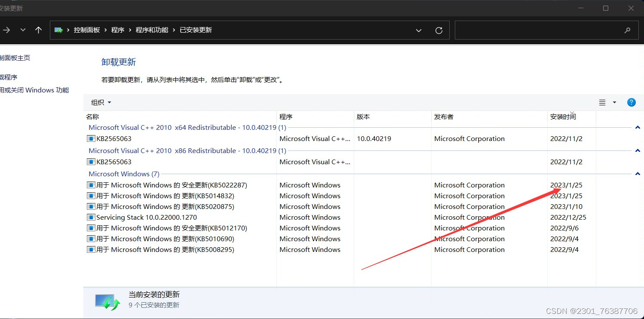Click install date 2023/1/10
Image resolution: width=644 pixels, height=319 pixels.
(x=567, y=207)
